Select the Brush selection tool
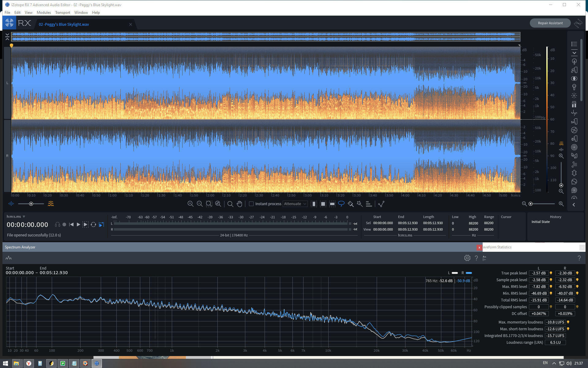Image resolution: width=588 pixels, height=368 pixels. click(351, 204)
